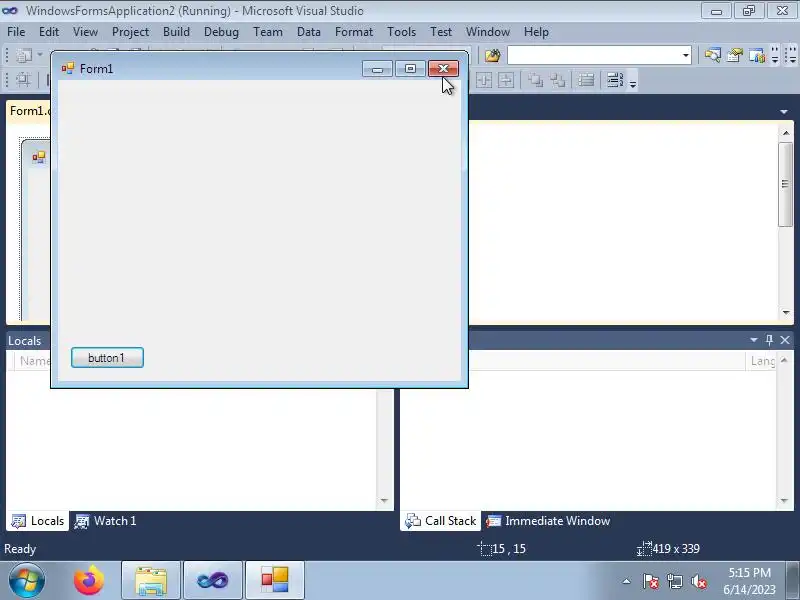800x600 pixels.
Task: Click the Tab Order layout icon
Action: click(586, 80)
